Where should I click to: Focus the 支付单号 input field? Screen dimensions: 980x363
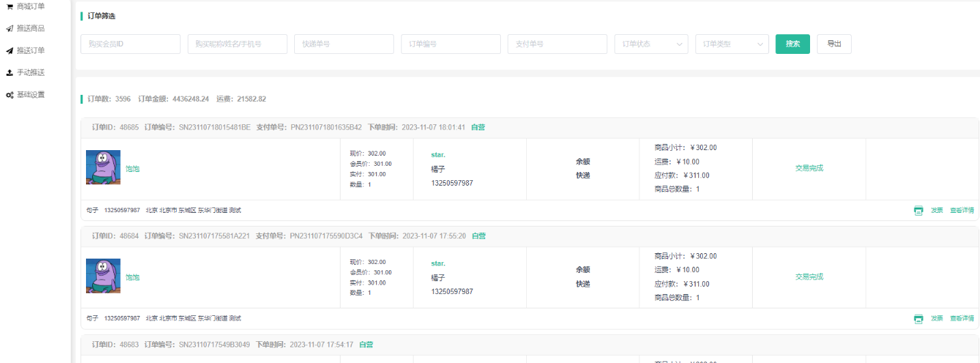tap(557, 44)
